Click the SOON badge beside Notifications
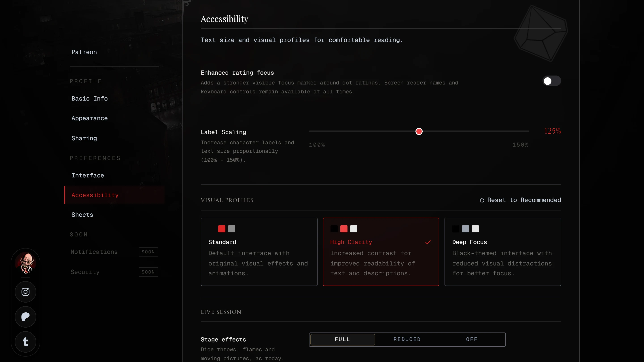644x362 pixels. pos(148,252)
